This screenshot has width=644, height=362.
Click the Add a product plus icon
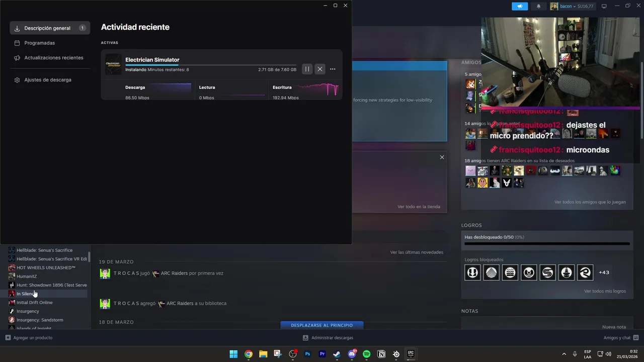click(8, 337)
